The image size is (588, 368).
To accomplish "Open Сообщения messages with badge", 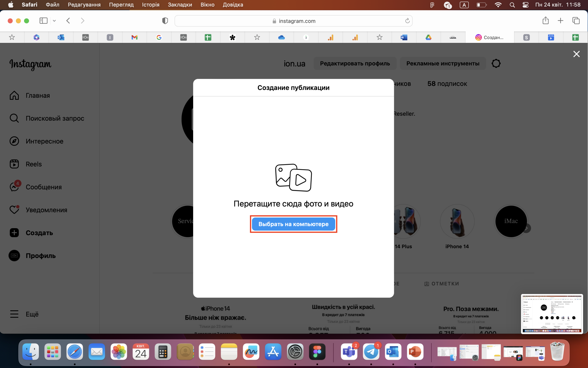I will (35, 187).
